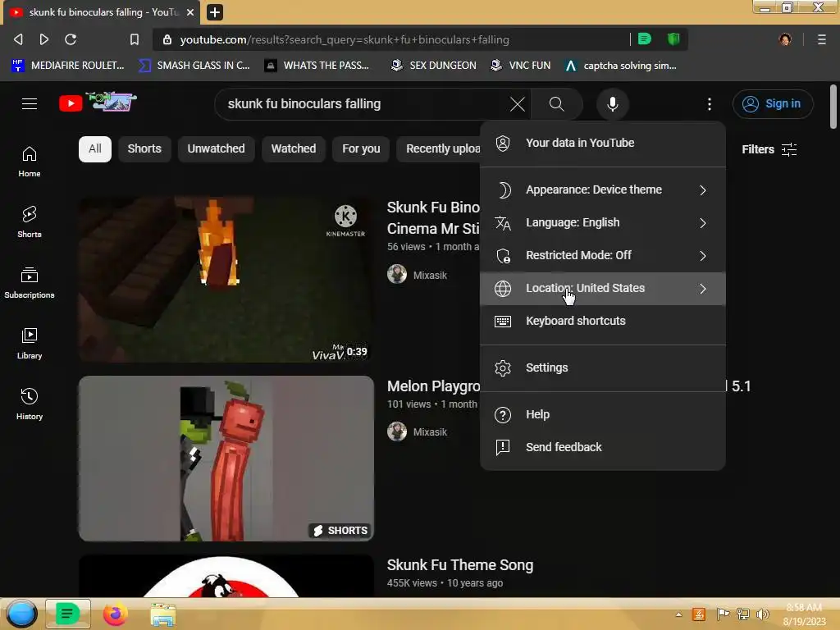Open file explorer from the taskbar
The height and width of the screenshot is (630, 840).
pos(163,614)
